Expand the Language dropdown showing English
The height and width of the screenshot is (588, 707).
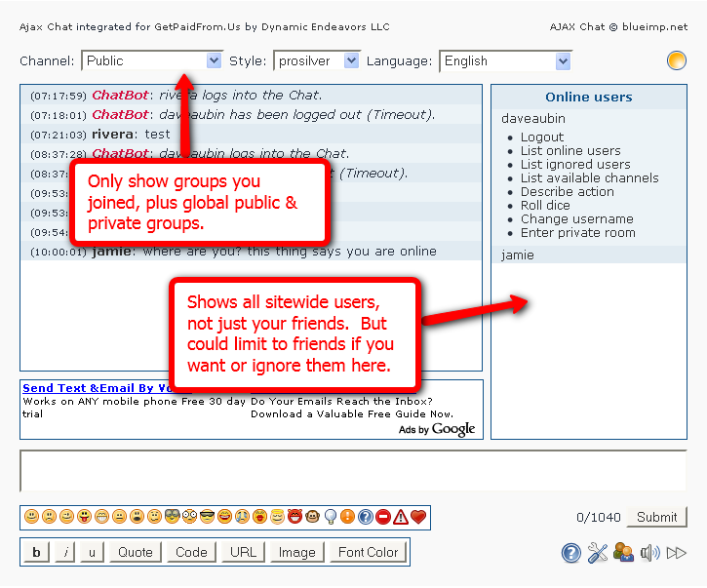click(x=505, y=60)
